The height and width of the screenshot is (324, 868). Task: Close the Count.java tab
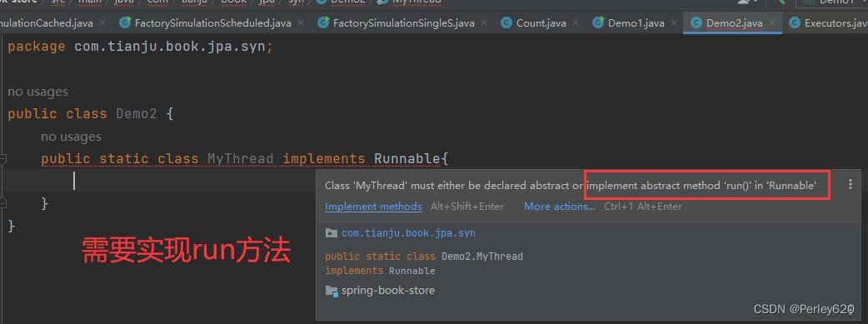pos(576,23)
